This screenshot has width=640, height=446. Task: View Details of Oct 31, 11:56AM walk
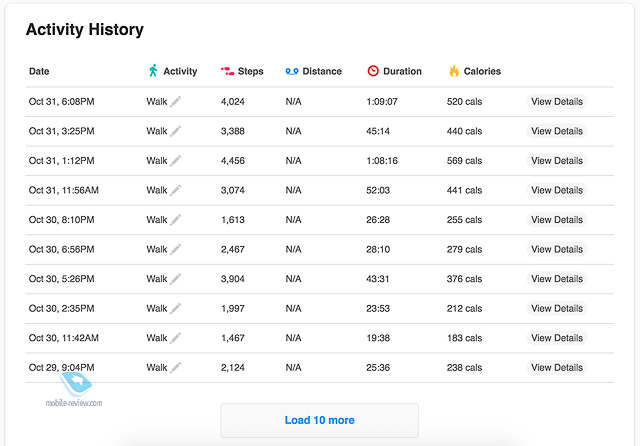(x=557, y=190)
